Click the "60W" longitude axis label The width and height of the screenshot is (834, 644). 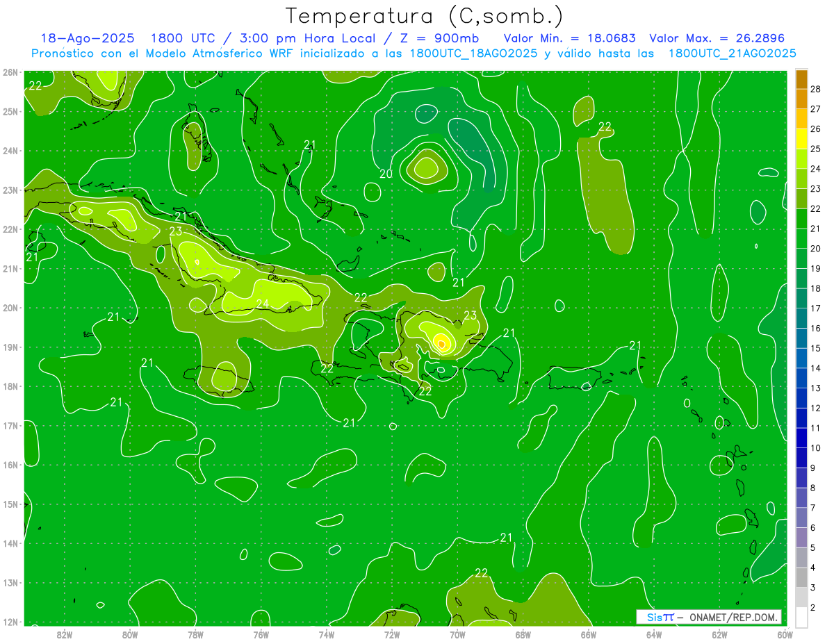coord(785,634)
